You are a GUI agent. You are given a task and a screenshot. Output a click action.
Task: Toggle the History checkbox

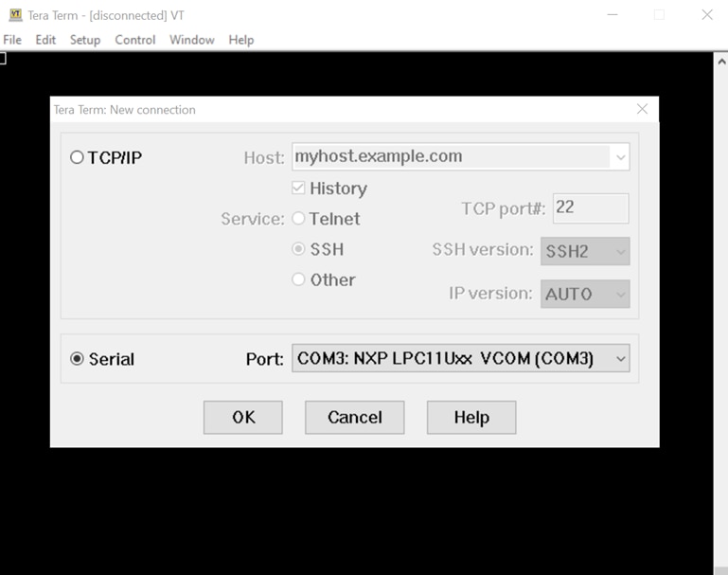click(x=298, y=189)
